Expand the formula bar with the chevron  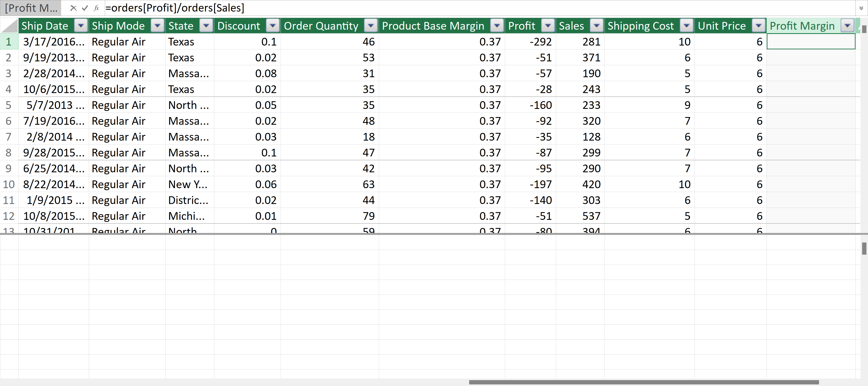tap(861, 8)
